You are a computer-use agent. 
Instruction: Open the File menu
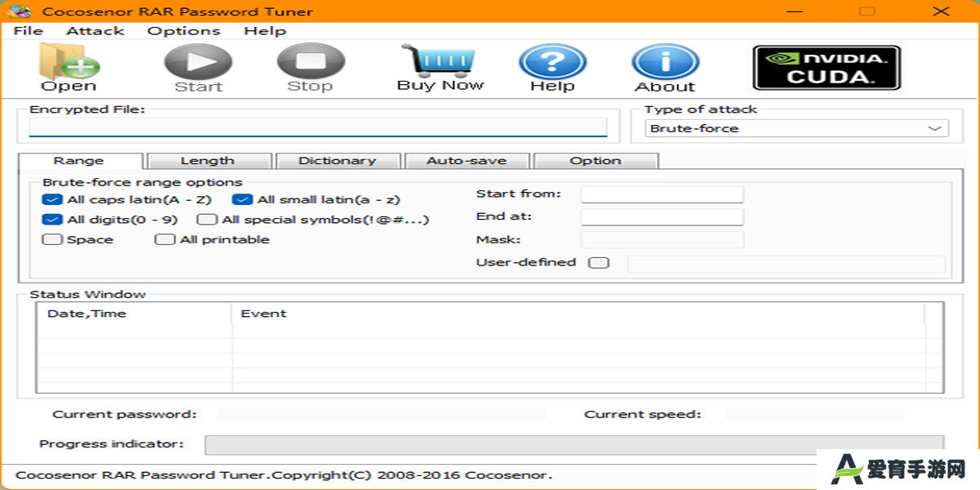tap(29, 31)
